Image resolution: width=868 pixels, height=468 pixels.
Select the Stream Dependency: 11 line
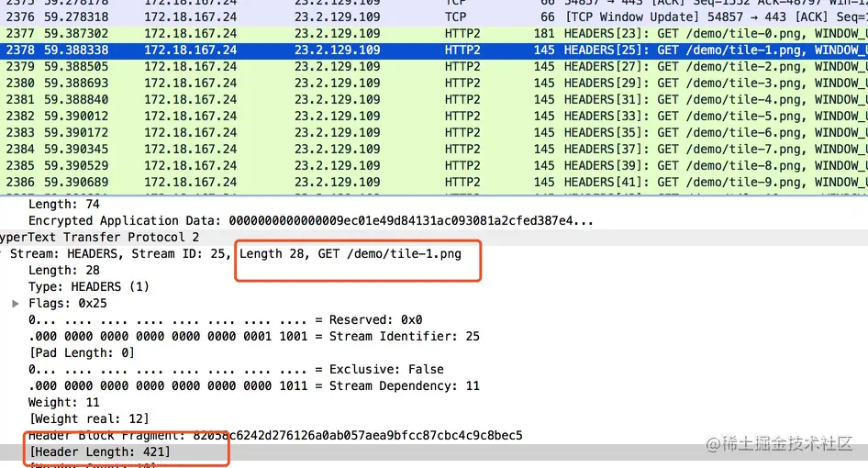pos(253,386)
